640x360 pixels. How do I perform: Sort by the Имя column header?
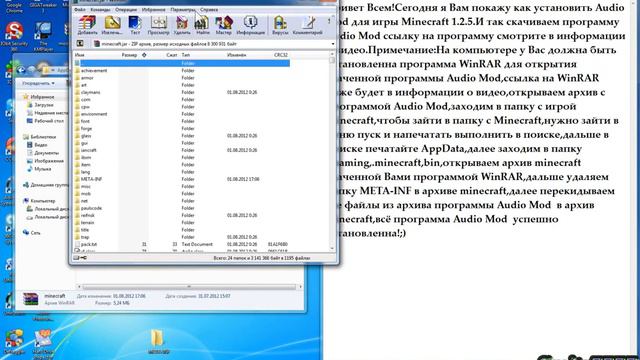pyautogui.click(x=80, y=55)
